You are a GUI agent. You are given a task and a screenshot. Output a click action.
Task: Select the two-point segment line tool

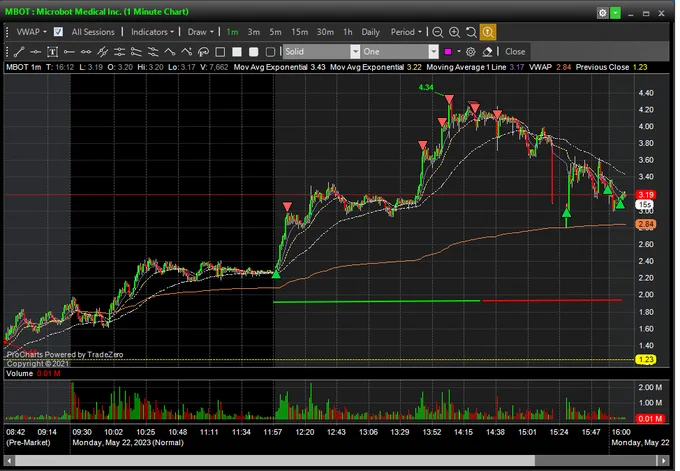[86, 52]
